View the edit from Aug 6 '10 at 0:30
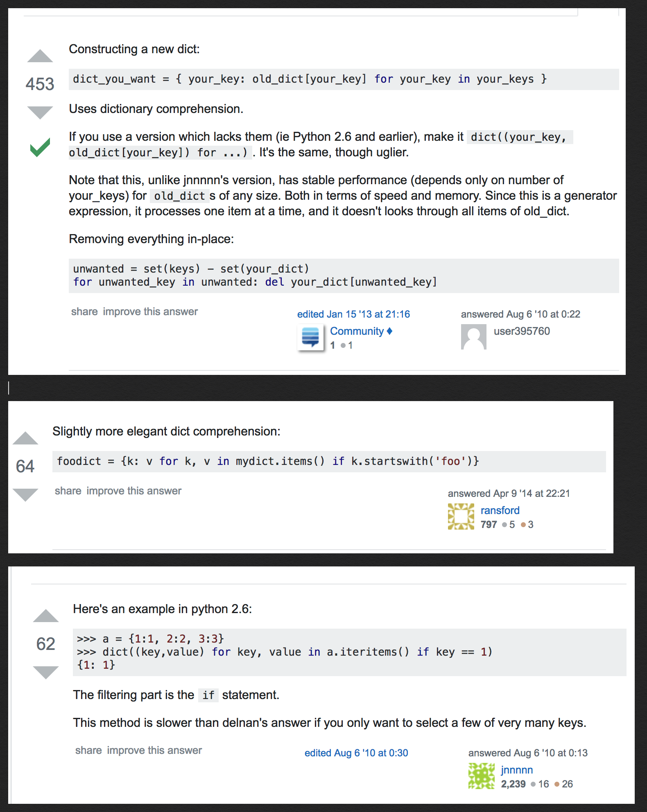647x812 pixels. (x=356, y=753)
